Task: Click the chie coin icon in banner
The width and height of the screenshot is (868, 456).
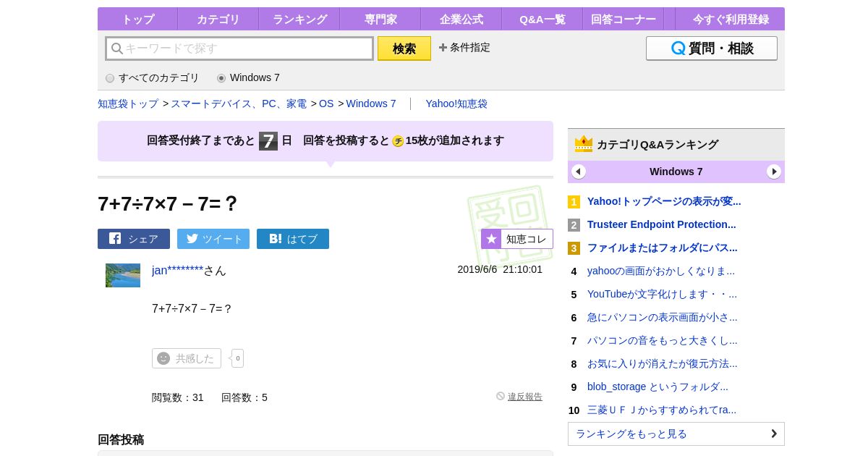Action: tap(398, 141)
